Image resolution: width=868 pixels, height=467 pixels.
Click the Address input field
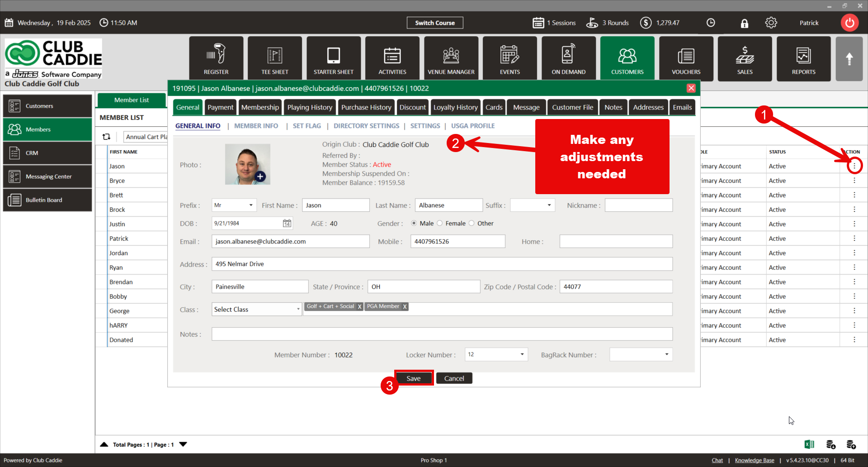click(x=442, y=264)
